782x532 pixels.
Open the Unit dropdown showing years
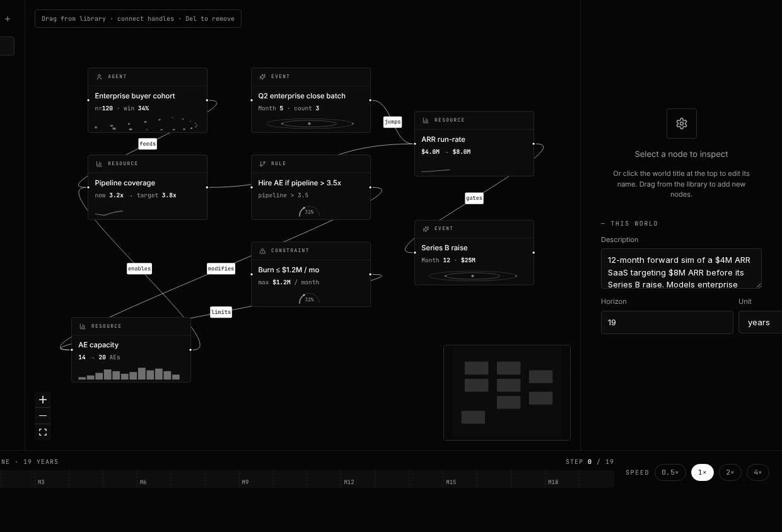coord(760,322)
